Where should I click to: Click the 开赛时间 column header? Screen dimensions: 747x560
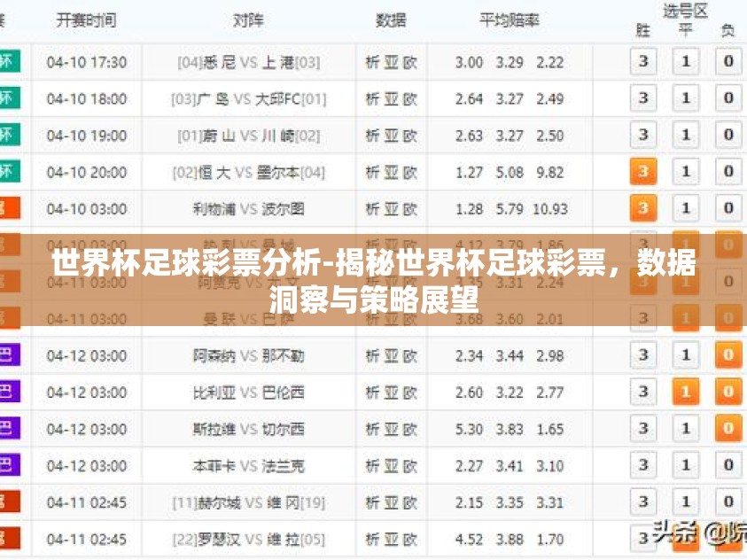tap(86, 20)
